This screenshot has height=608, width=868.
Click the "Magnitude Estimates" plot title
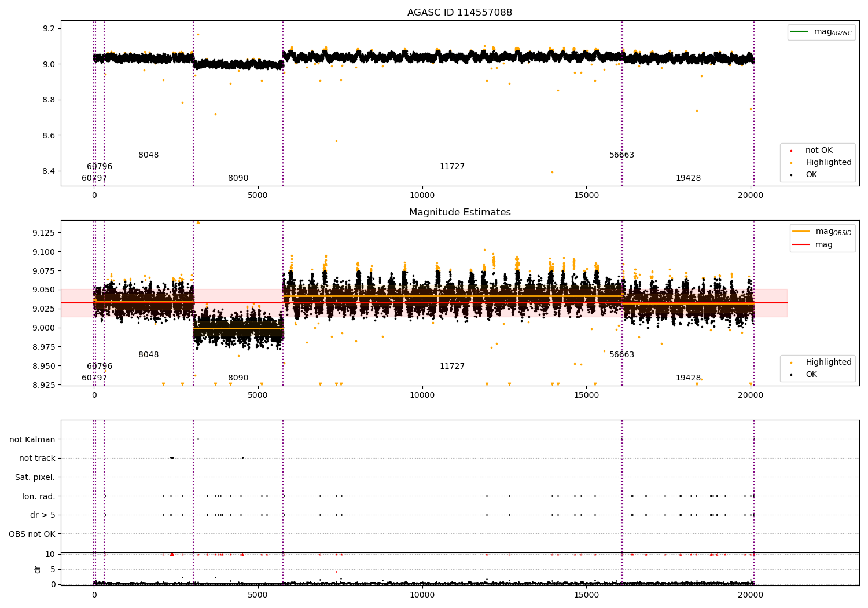459,213
